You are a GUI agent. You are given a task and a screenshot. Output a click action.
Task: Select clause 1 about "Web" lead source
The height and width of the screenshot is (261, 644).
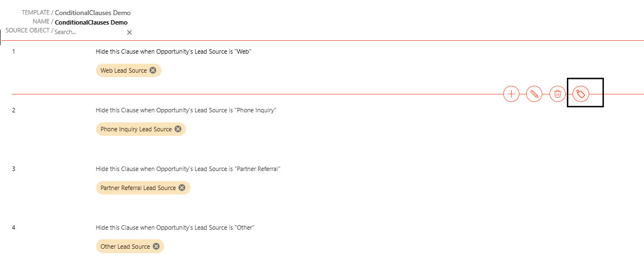173,52
